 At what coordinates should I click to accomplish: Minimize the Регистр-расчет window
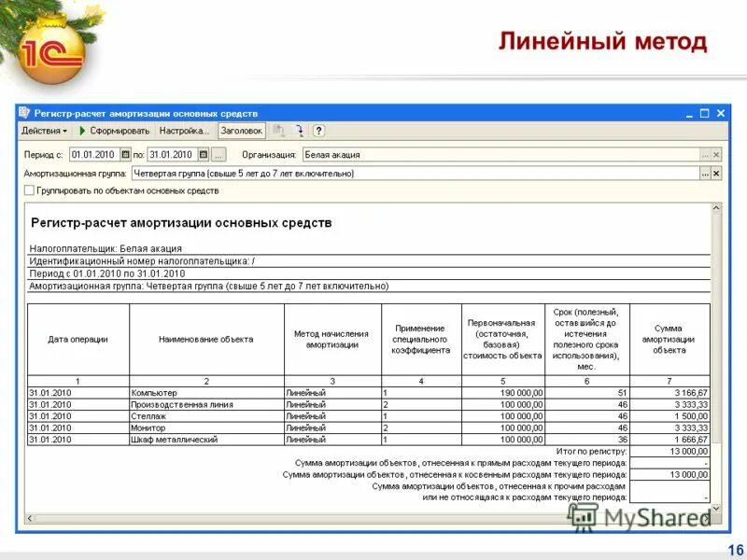click(x=689, y=114)
